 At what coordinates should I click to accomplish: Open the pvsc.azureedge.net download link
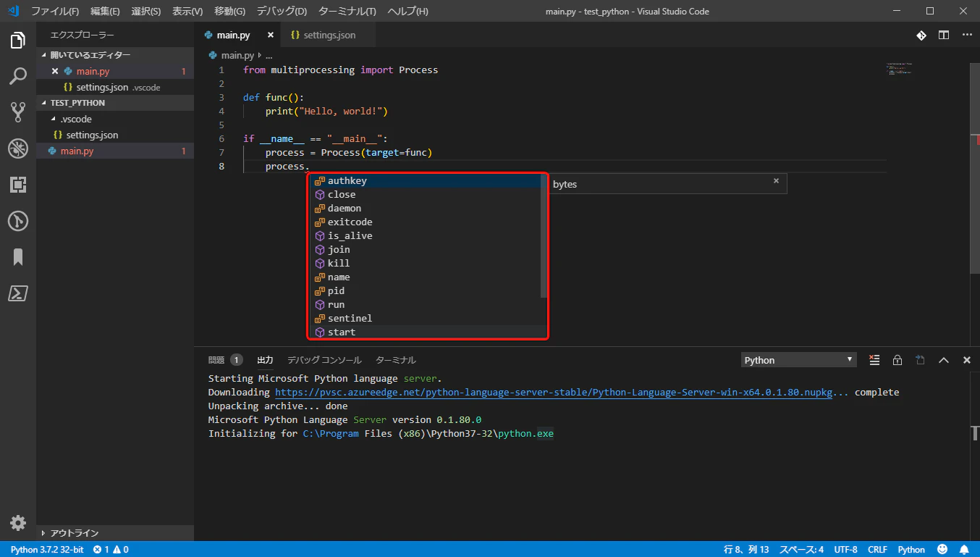tap(562, 393)
